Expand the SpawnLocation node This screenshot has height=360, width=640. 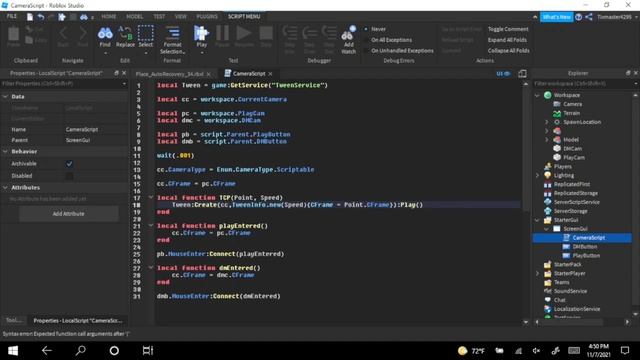click(x=547, y=122)
